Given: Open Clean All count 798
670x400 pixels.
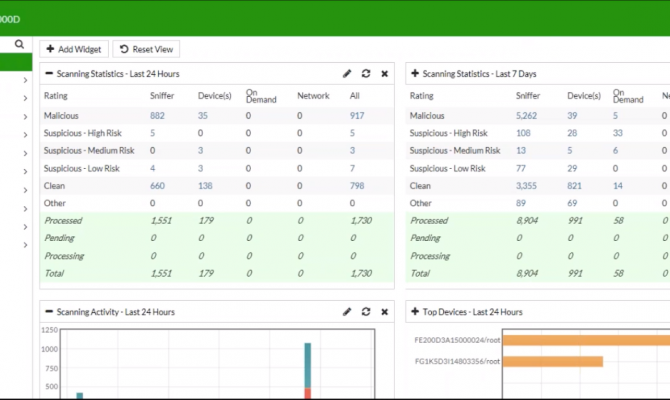Looking at the screenshot, I should [x=357, y=186].
